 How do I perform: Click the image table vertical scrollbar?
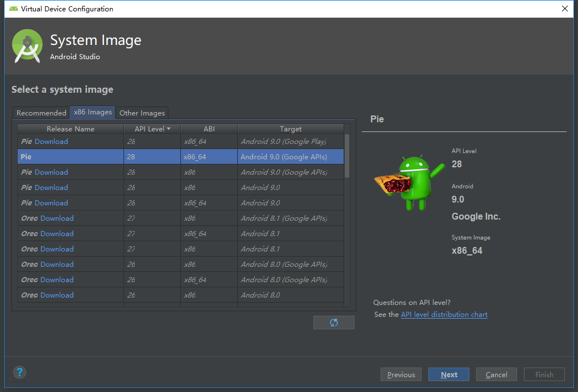pos(347,156)
